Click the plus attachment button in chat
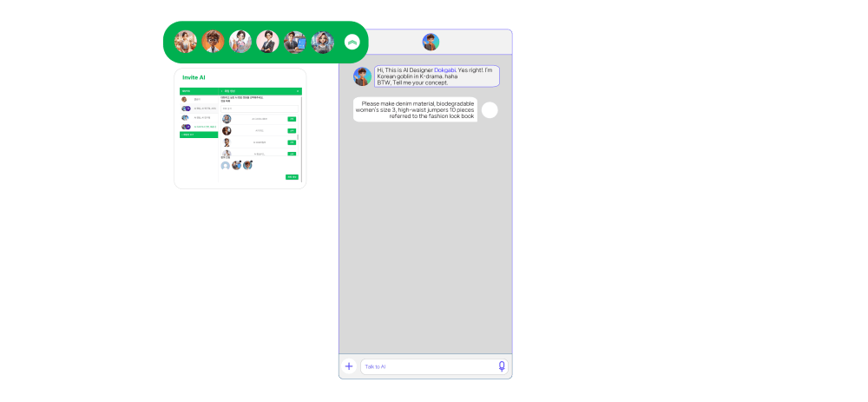Viewport: 868px width, 402px height. click(x=349, y=366)
